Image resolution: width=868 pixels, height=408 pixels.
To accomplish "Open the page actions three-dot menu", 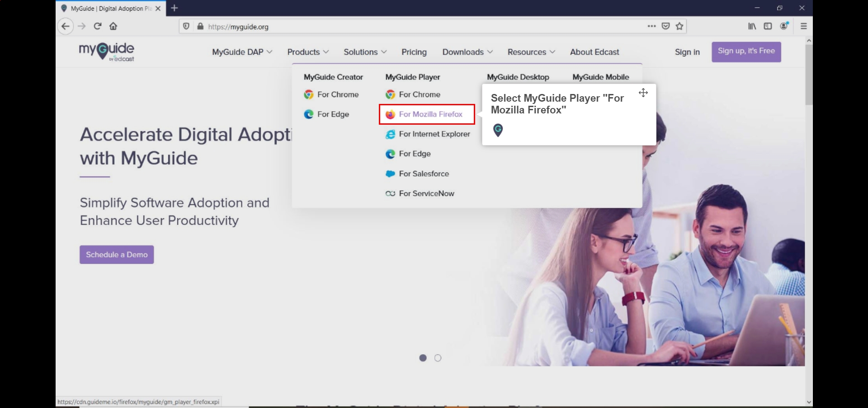I will [651, 26].
